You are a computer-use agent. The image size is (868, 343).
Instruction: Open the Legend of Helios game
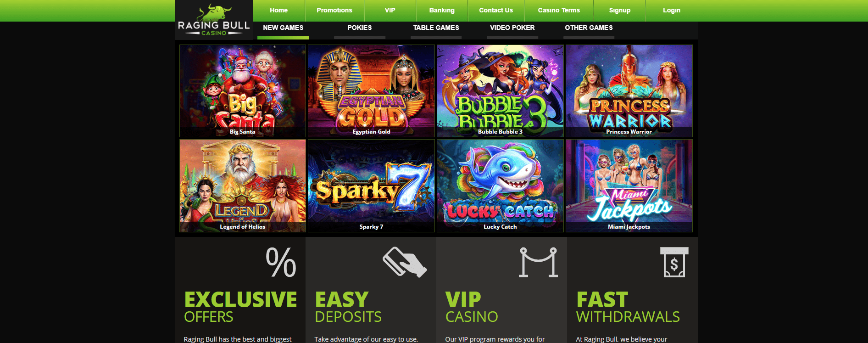[x=242, y=186]
